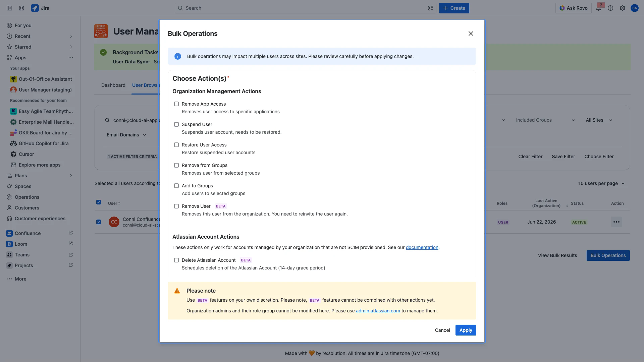Click the Create button
This screenshot has width=644, height=362.
(x=454, y=8)
